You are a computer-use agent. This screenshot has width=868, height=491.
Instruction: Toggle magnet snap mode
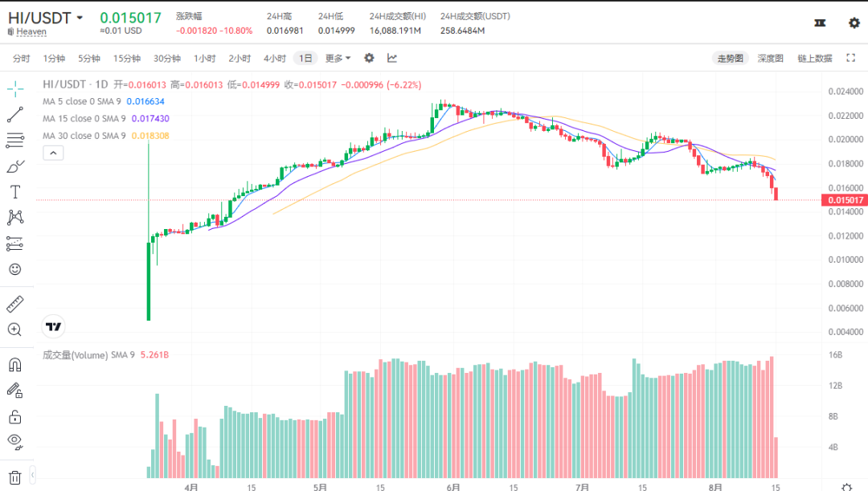pos(14,365)
